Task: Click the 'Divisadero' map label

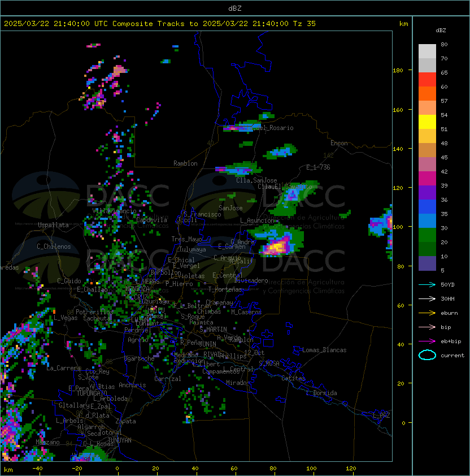Action: pyautogui.click(x=251, y=280)
